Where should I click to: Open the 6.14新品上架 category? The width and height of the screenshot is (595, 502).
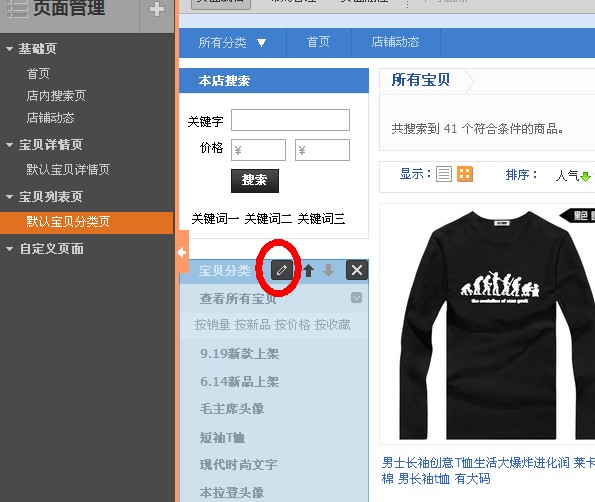(239, 381)
